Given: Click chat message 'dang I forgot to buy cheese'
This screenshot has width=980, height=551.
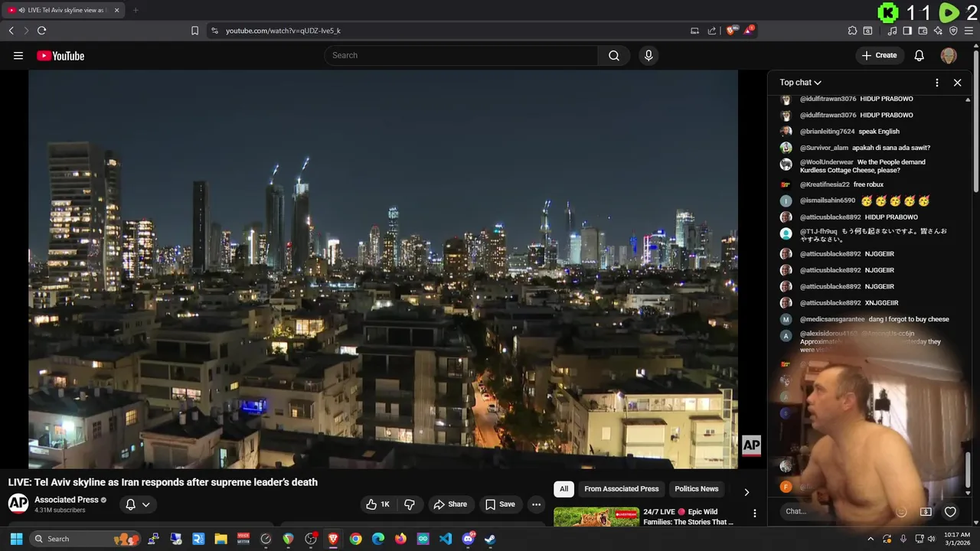Looking at the screenshot, I should pos(909,319).
